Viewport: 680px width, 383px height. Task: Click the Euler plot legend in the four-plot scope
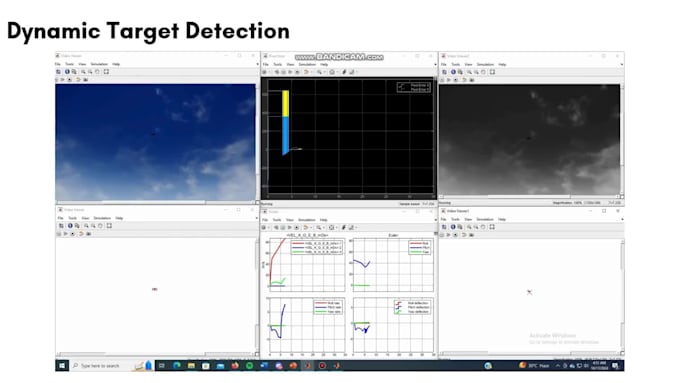click(x=420, y=248)
